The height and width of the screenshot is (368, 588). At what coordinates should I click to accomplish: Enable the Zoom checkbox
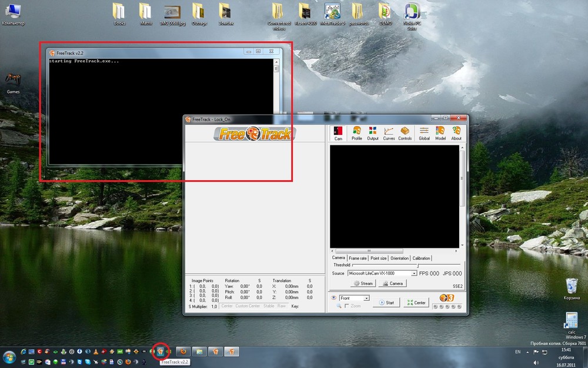347,306
